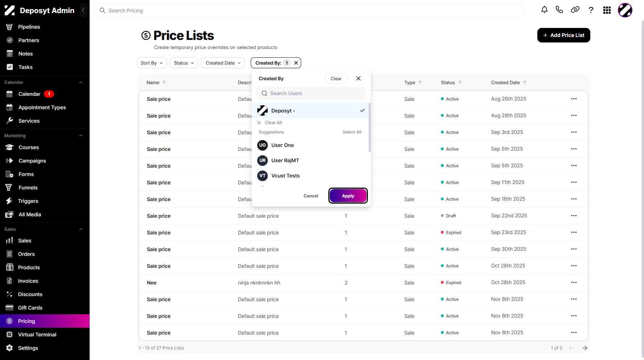The image size is (644, 360).
Task: Close the Created By popup
Action: pos(358,78)
